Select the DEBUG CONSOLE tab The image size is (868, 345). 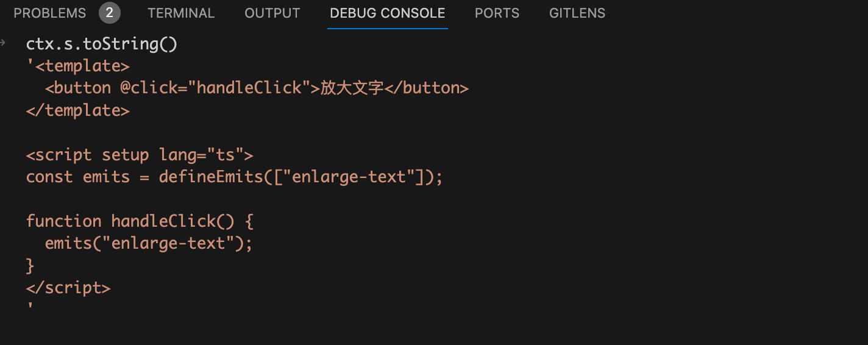coord(388,13)
